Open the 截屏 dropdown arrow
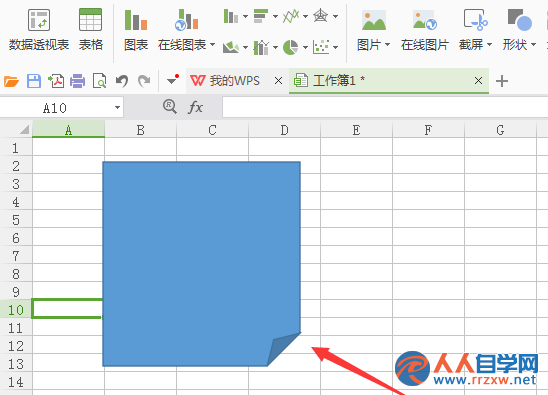The height and width of the screenshot is (395, 548). pos(489,45)
